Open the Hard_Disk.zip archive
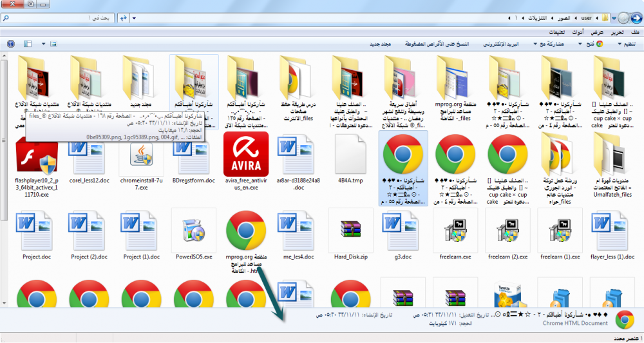Image resolution: width=644 pixels, height=343 pixels. 350,231
